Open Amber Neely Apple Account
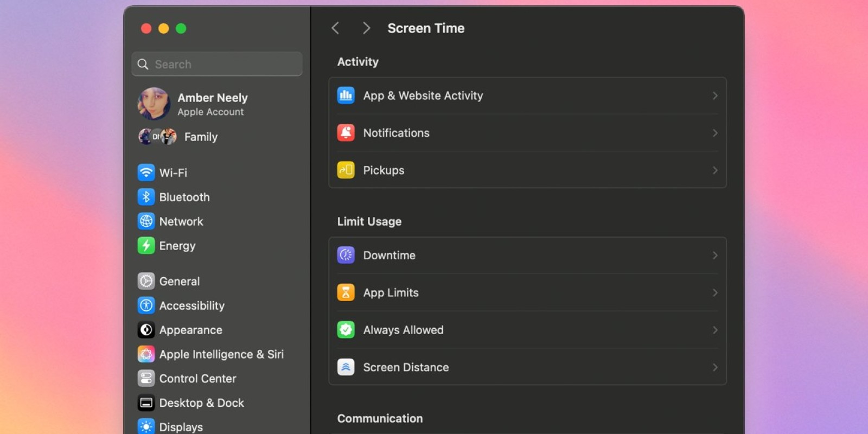Viewport: 868px width, 434px height. click(217, 104)
